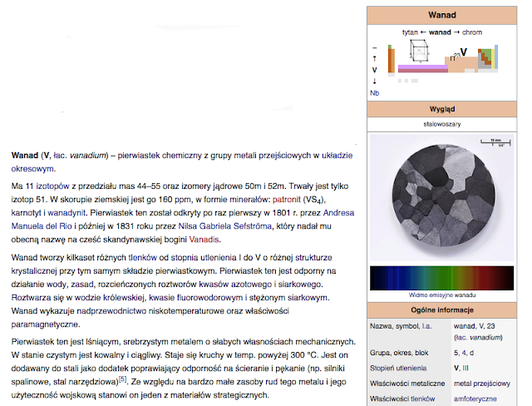Click 'Ogólne informacje' section header
This screenshot has width=532, height=406.
[x=441, y=310]
